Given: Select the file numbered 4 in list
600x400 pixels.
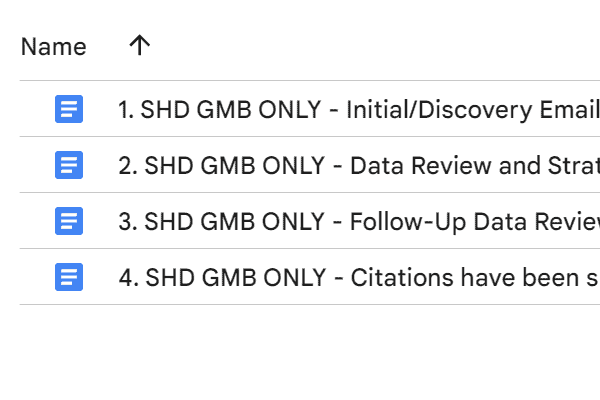Looking at the screenshot, I should click(x=300, y=277).
